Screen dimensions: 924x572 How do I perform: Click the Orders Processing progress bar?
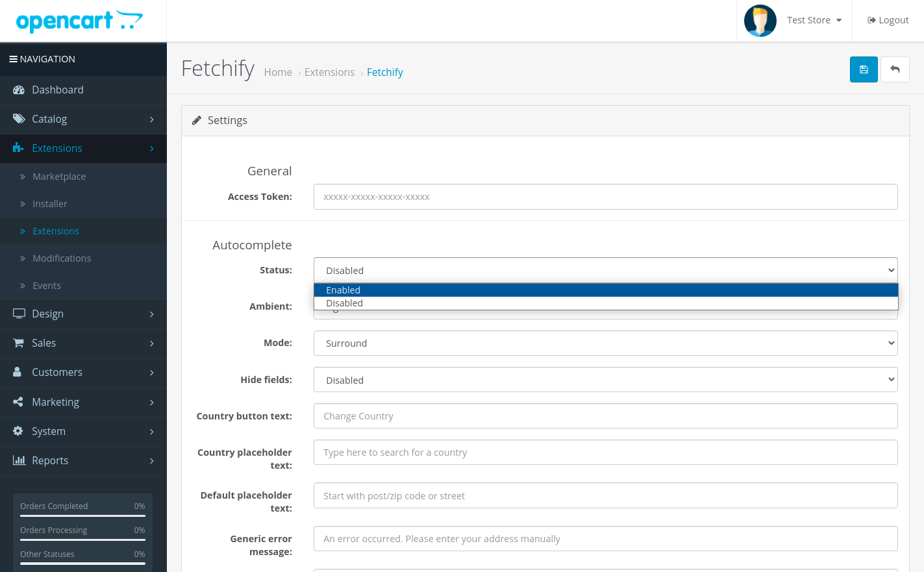[x=82, y=540]
